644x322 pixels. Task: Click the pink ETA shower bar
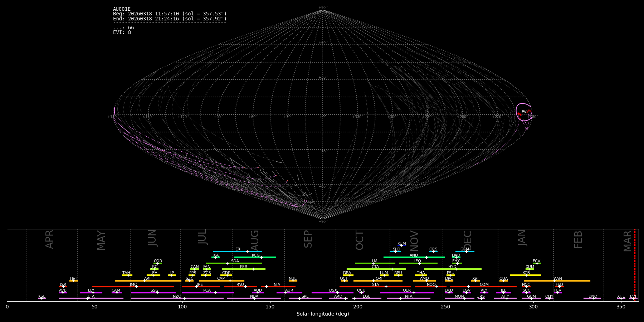[91, 298]
